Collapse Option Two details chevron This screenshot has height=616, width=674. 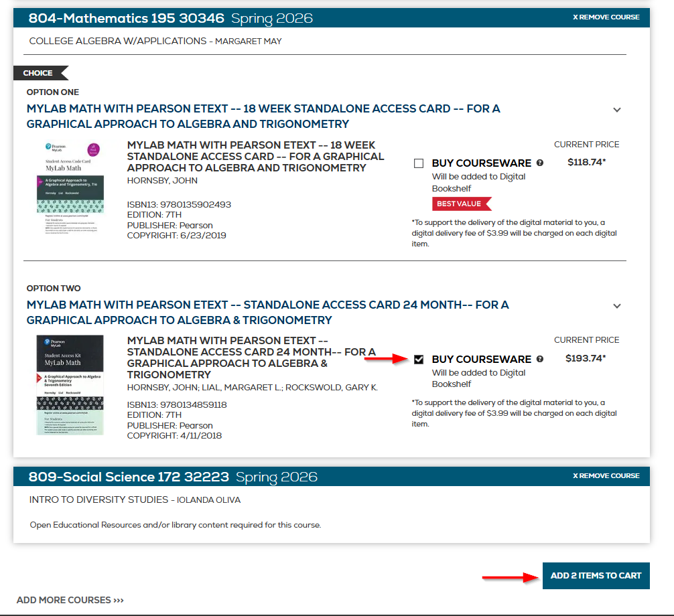[x=617, y=306]
